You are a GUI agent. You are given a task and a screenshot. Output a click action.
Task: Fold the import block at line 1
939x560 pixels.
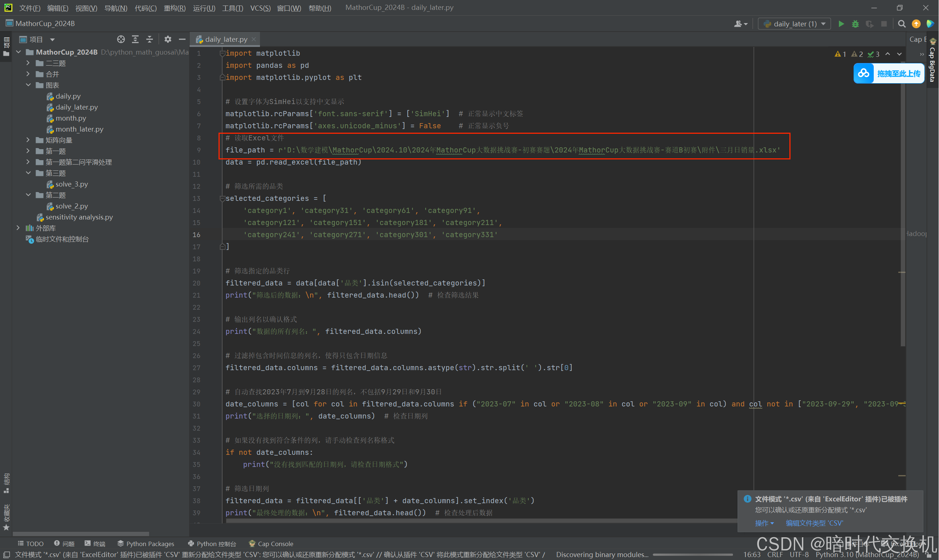[222, 54]
